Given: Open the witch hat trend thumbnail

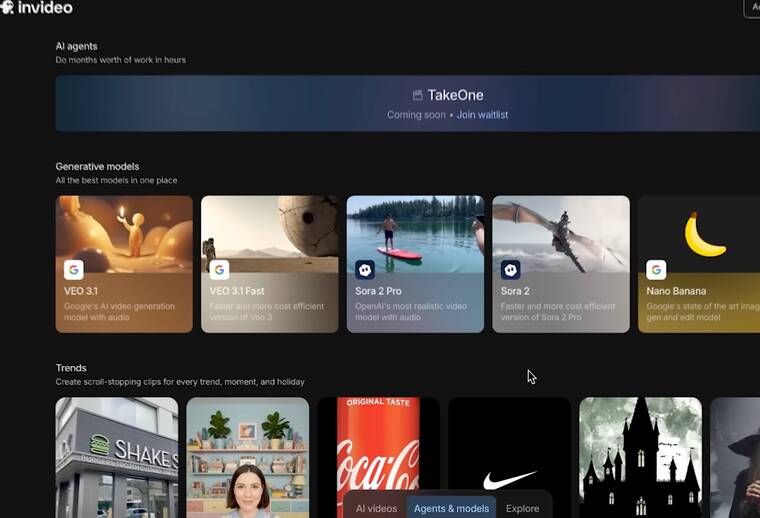Looking at the screenshot, I should pyautogui.click(x=735, y=457).
